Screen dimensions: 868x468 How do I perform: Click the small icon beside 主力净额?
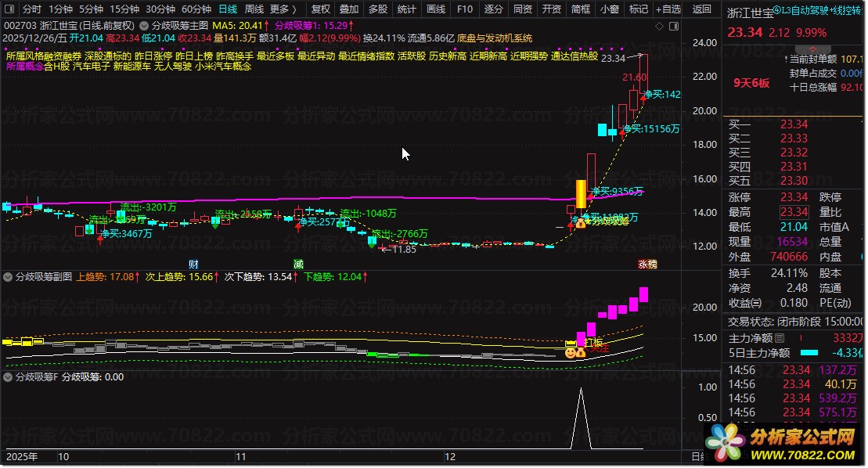pyautogui.click(x=780, y=338)
